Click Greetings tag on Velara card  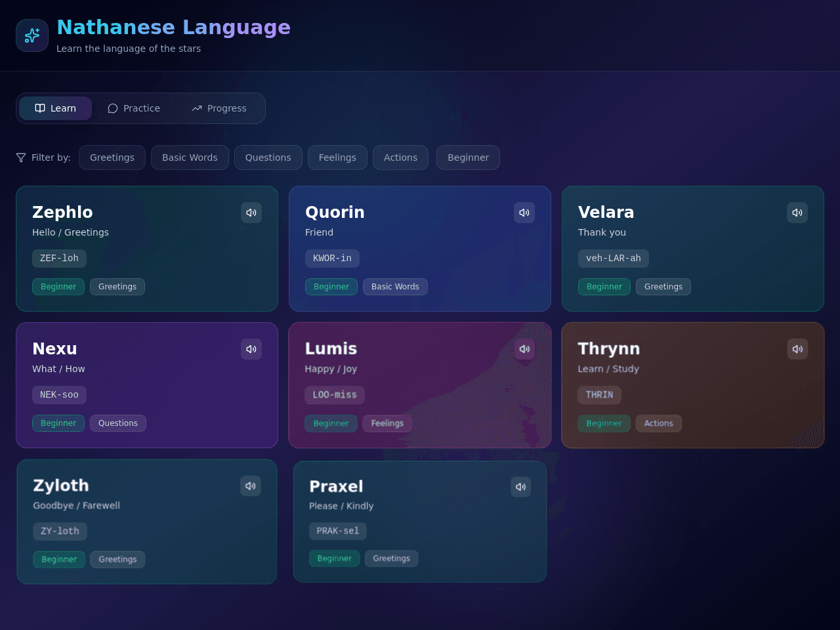click(x=663, y=287)
